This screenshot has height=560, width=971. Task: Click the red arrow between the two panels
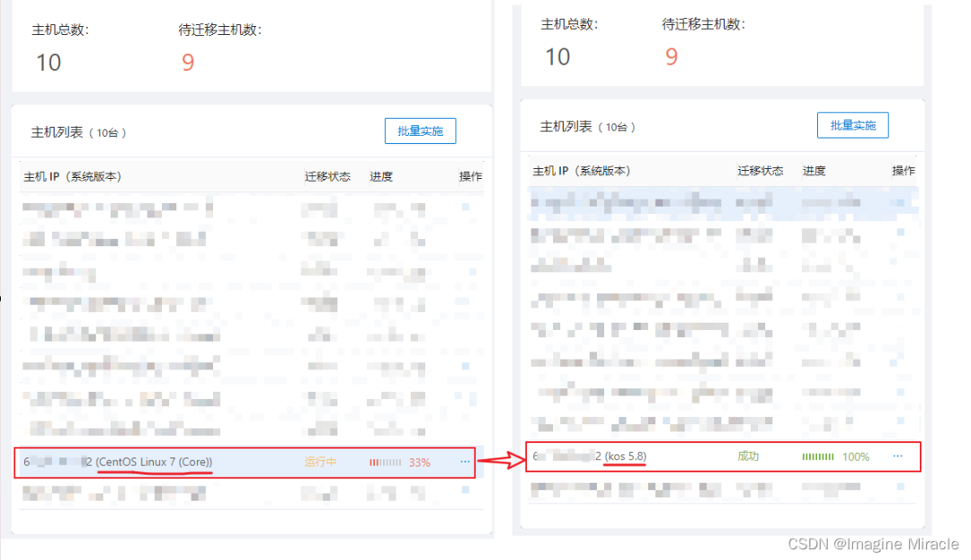tap(500, 461)
